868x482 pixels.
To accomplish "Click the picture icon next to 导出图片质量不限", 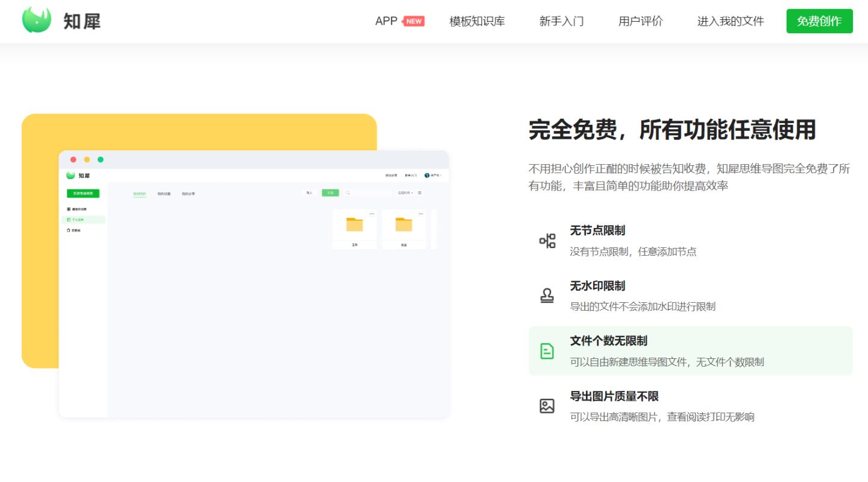I will pyautogui.click(x=547, y=405).
